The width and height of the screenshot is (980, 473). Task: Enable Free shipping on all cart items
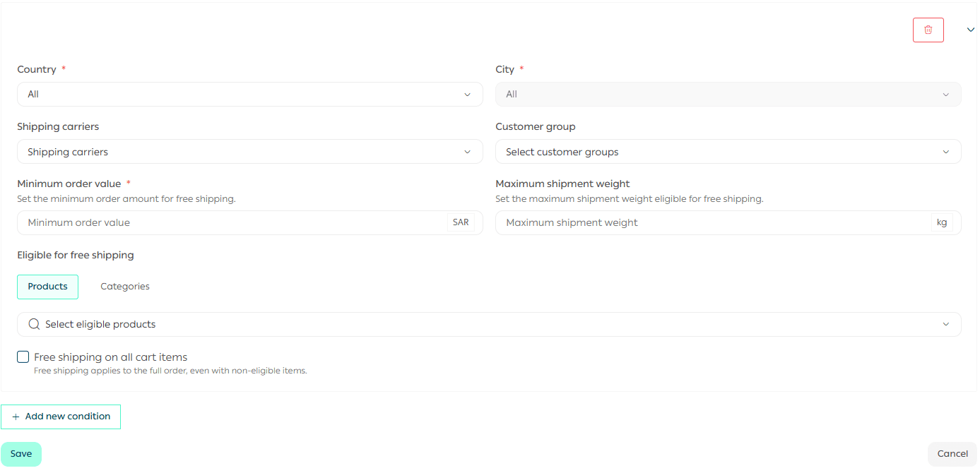23,357
